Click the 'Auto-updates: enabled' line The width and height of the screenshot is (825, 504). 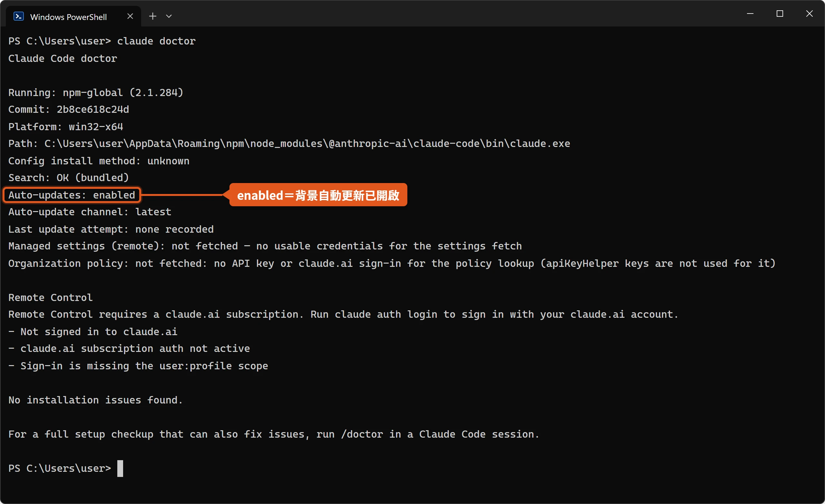tap(72, 195)
